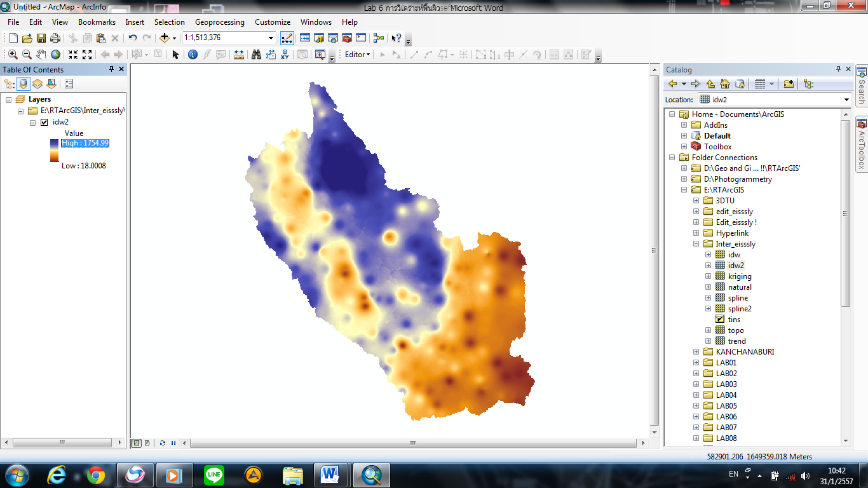Open the Selection menu

click(170, 22)
